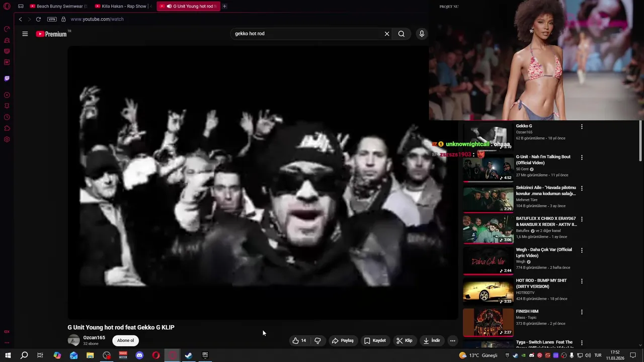Go to YouTube Premium home logo
644x362 pixels.
(x=51, y=34)
